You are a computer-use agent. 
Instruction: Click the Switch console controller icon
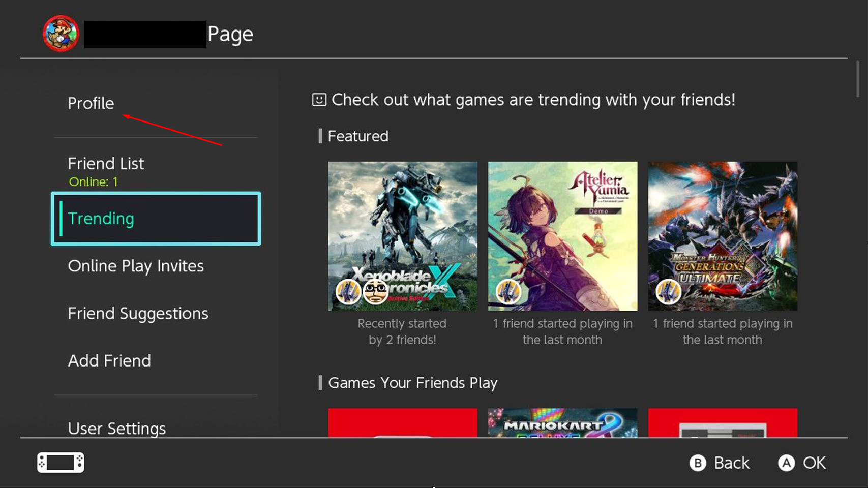(61, 463)
